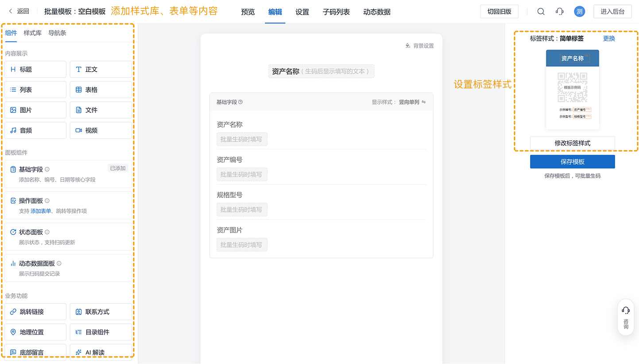Image resolution: width=639 pixels, height=364 pixels.
Task: Click the 背景设置 background settings icon
Action: [408, 46]
